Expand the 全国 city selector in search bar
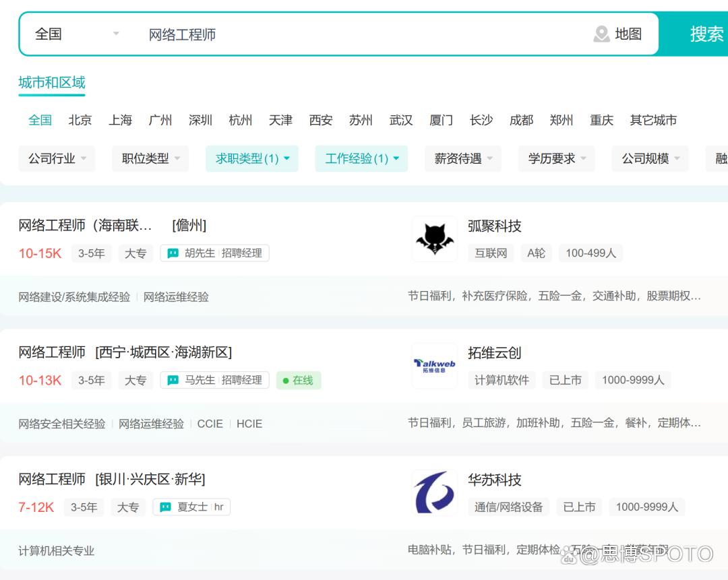The height and width of the screenshot is (580, 728). 74,34
